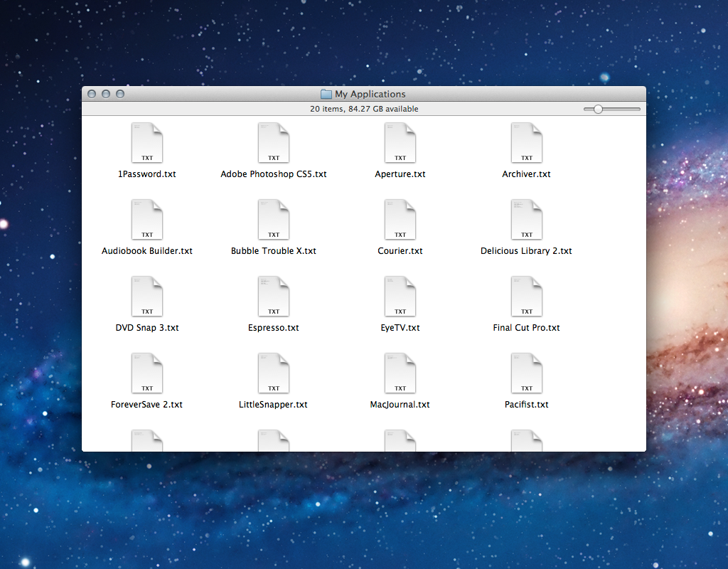Click the Bubble Trouble X.txt file icon
The width and height of the screenshot is (728, 569).
[274, 220]
